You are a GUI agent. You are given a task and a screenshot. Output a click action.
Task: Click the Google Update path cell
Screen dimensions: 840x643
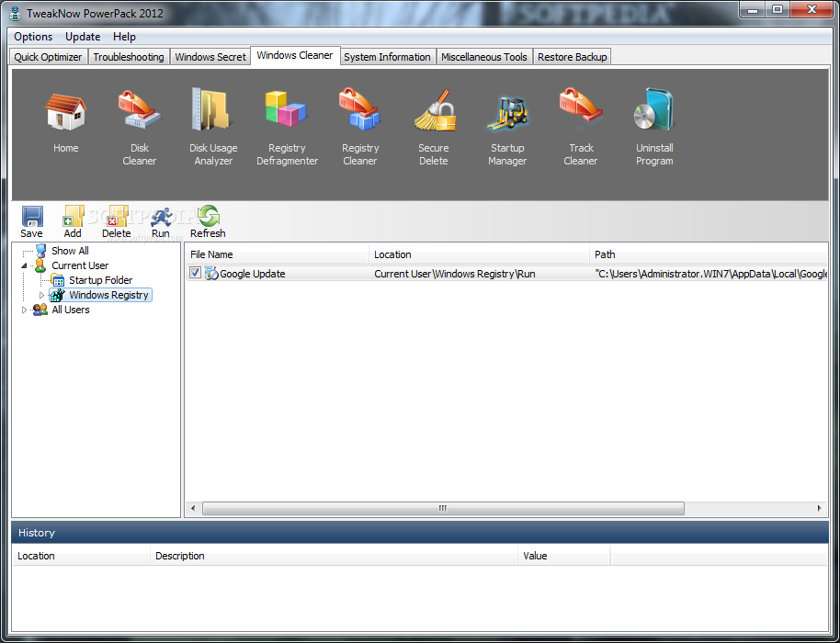pyautogui.click(x=711, y=274)
